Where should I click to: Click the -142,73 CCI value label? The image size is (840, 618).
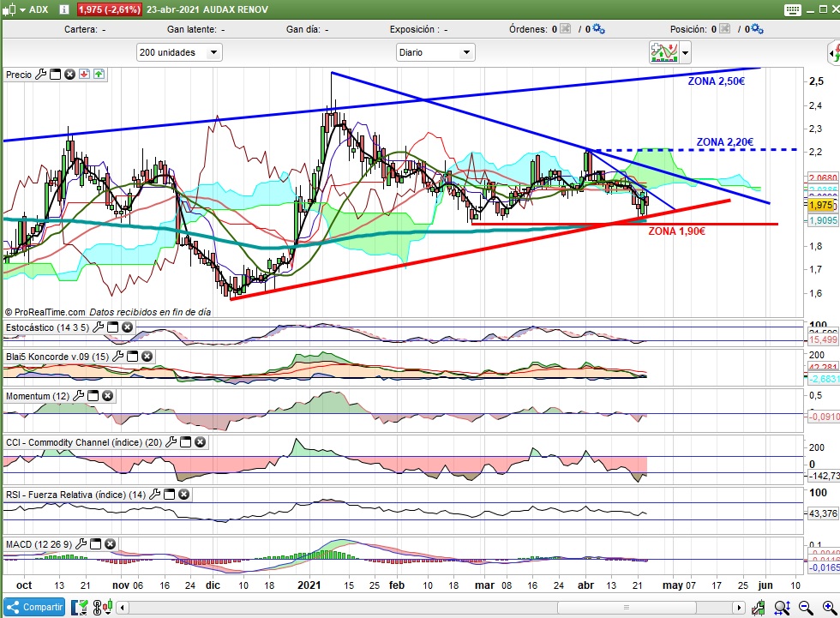tap(824, 476)
